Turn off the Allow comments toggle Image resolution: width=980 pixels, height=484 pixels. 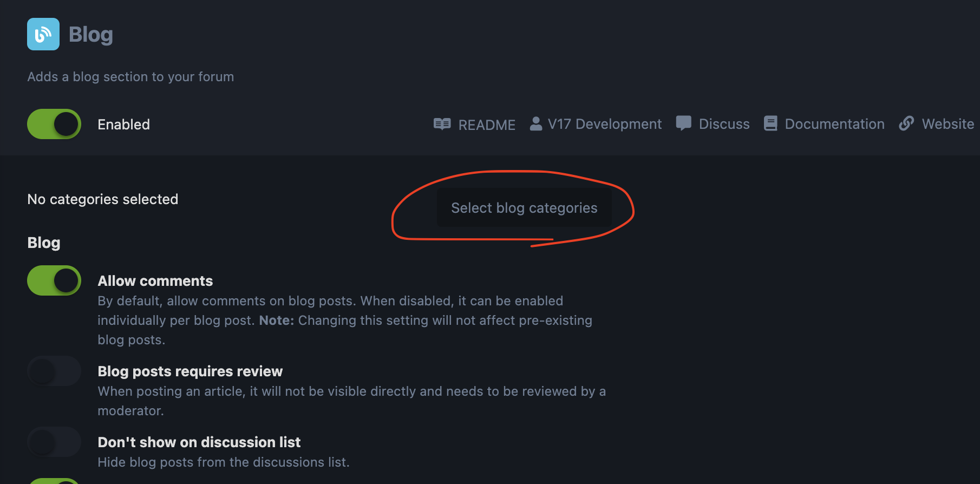54,280
